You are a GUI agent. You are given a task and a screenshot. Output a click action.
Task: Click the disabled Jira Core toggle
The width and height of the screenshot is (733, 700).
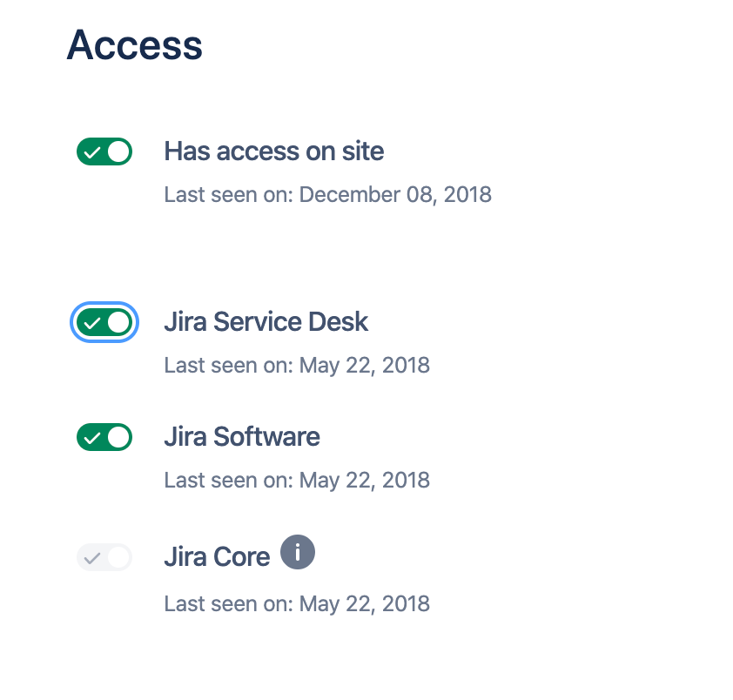tap(104, 556)
